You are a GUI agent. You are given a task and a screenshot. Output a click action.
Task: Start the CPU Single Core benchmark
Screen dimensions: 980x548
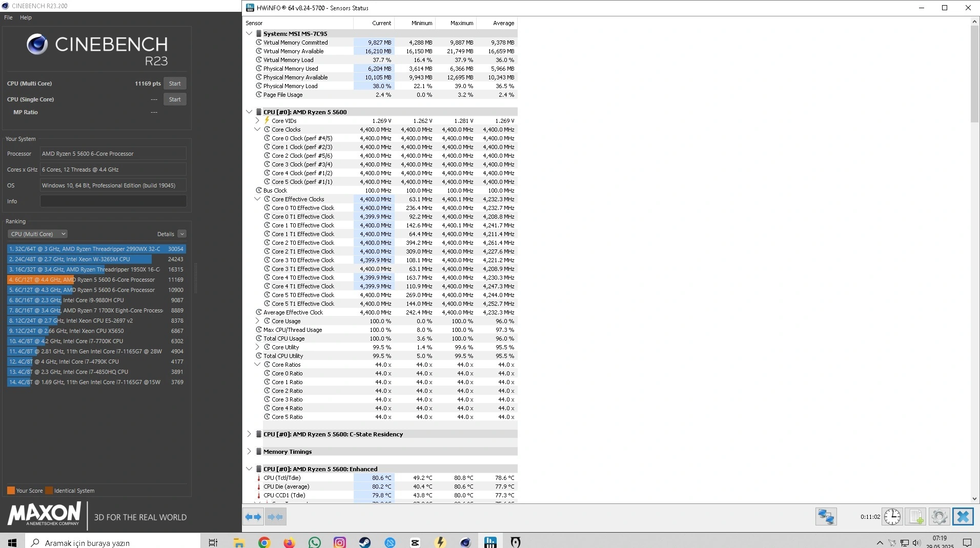point(175,99)
